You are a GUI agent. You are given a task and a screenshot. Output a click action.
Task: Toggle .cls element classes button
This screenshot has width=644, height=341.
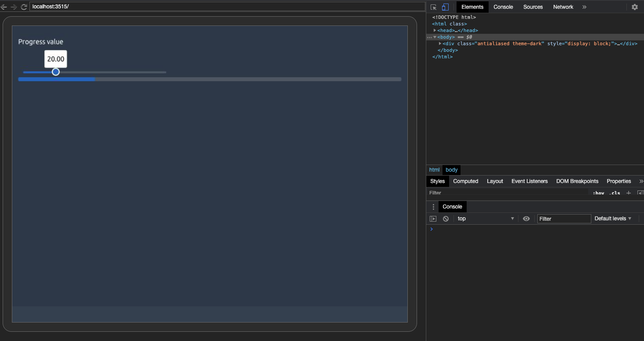[614, 193]
